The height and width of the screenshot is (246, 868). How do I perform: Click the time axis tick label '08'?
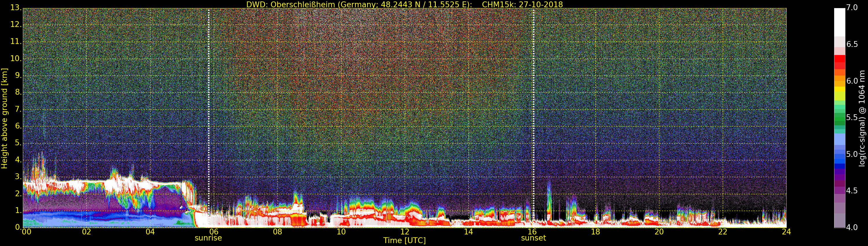[277, 232]
